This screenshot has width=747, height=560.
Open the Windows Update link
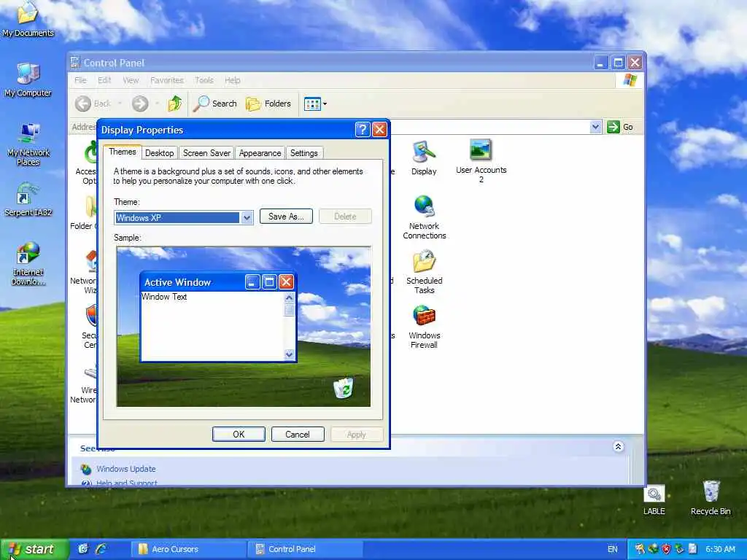(125, 469)
